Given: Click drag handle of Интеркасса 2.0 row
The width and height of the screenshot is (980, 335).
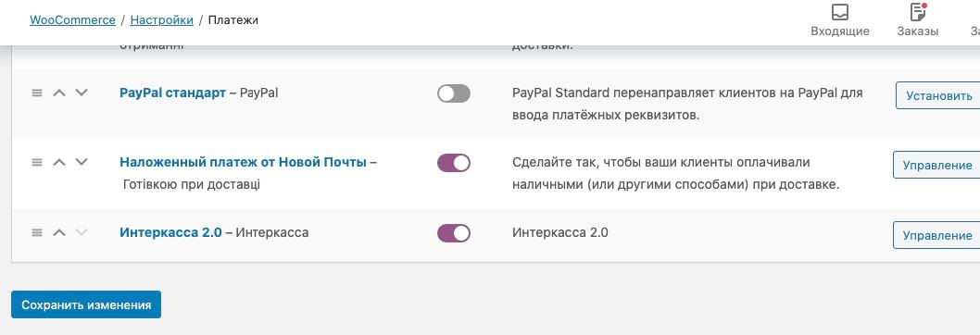Looking at the screenshot, I should [37, 232].
